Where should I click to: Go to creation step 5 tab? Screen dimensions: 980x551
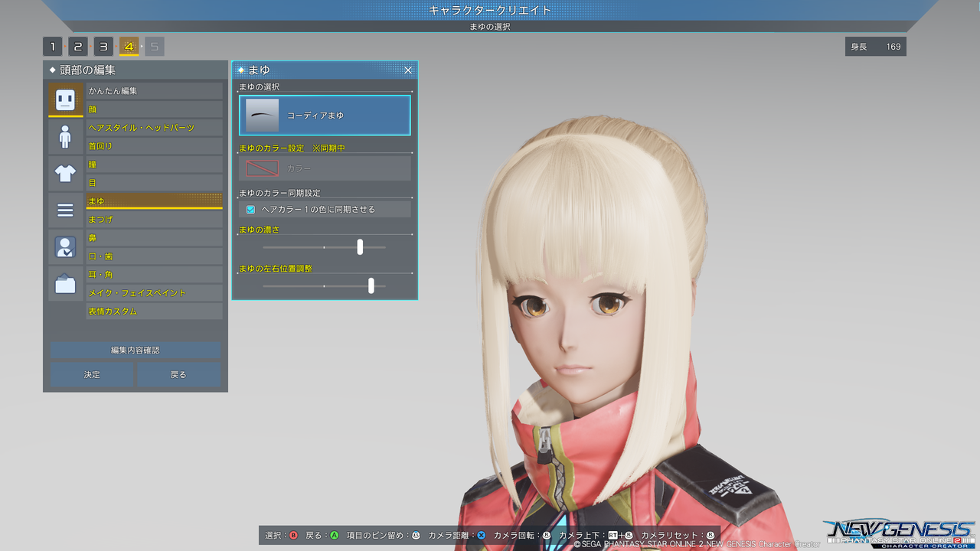point(155,47)
